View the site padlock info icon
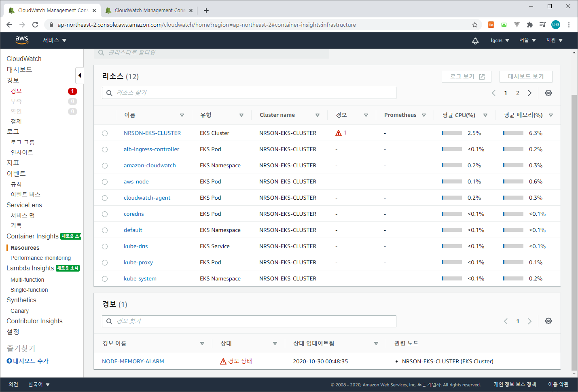The height and width of the screenshot is (392, 578). pos(51,25)
